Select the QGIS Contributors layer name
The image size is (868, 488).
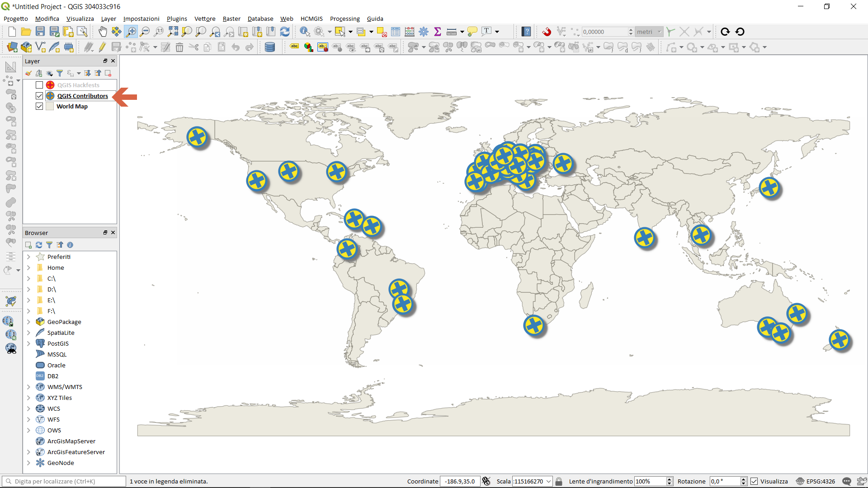coord(82,96)
